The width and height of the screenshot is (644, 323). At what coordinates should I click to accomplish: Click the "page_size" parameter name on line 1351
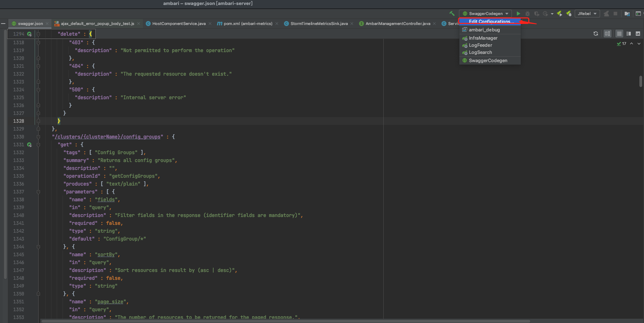pos(110,302)
